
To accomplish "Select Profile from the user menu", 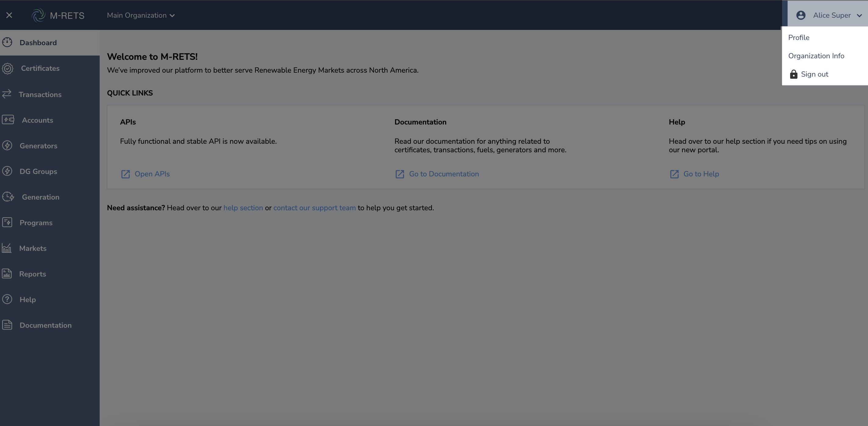I will point(799,38).
